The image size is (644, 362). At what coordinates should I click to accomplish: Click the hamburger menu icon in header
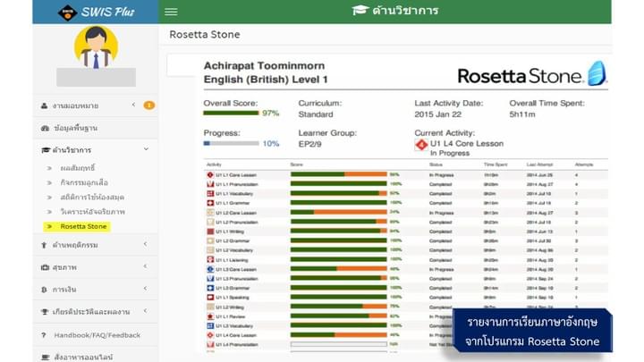[171, 12]
